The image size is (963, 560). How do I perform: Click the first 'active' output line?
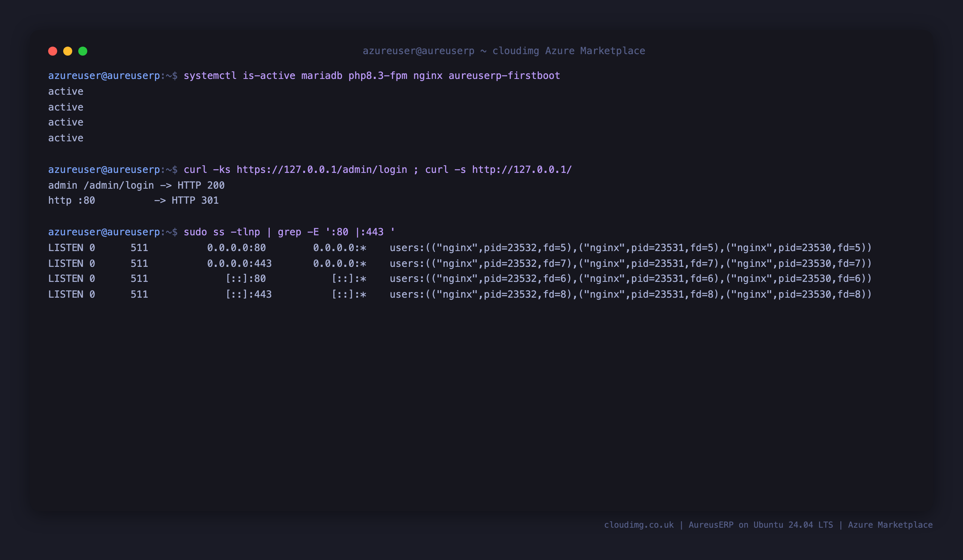[x=66, y=91]
